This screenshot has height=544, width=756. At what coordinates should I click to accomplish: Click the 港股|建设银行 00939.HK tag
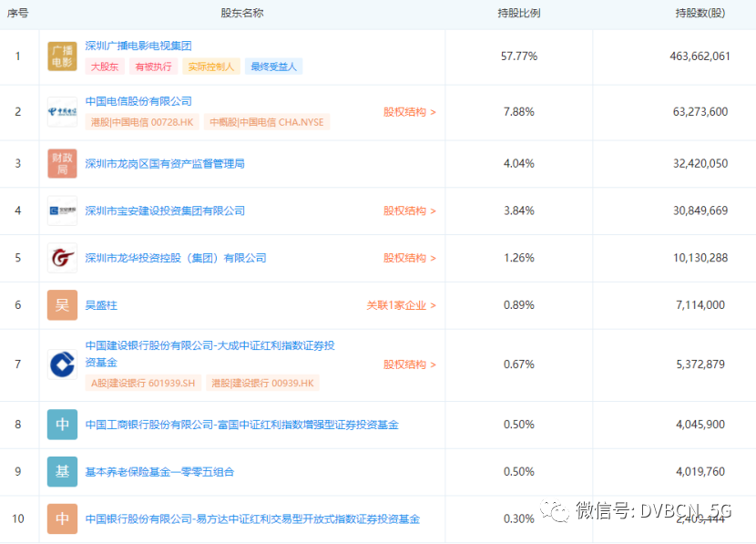point(262,383)
